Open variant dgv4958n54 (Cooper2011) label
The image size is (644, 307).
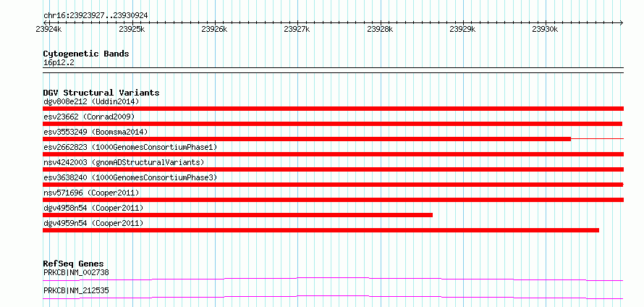[x=93, y=208]
